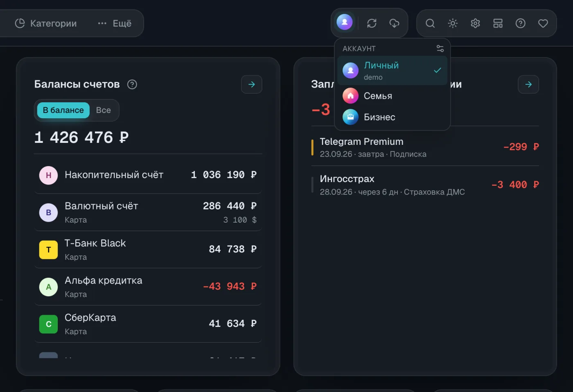Click total balance 1 426 476 ₽
The width and height of the screenshot is (573, 392).
click(81, 137)
